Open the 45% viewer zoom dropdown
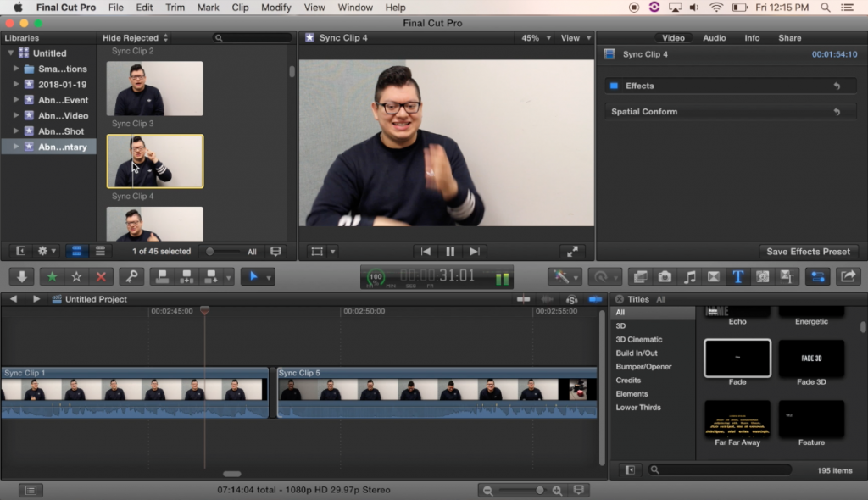The width and height of the screenshot is (868, 500). click(x=536, y=37)
